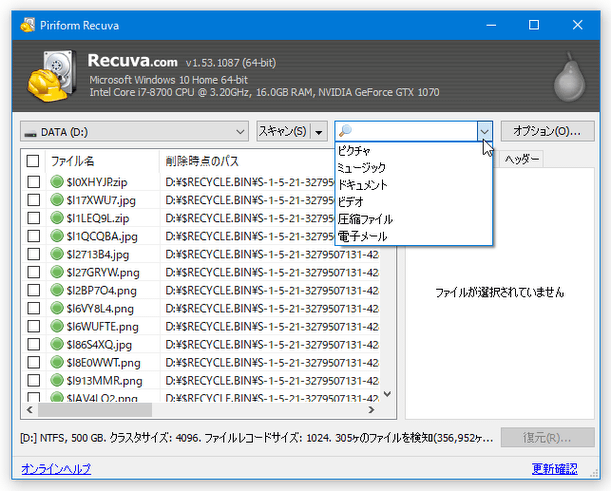Open the オンラインヘルプ link
Viewport: 611px width, 491px height.
click(x=56, y=468)
